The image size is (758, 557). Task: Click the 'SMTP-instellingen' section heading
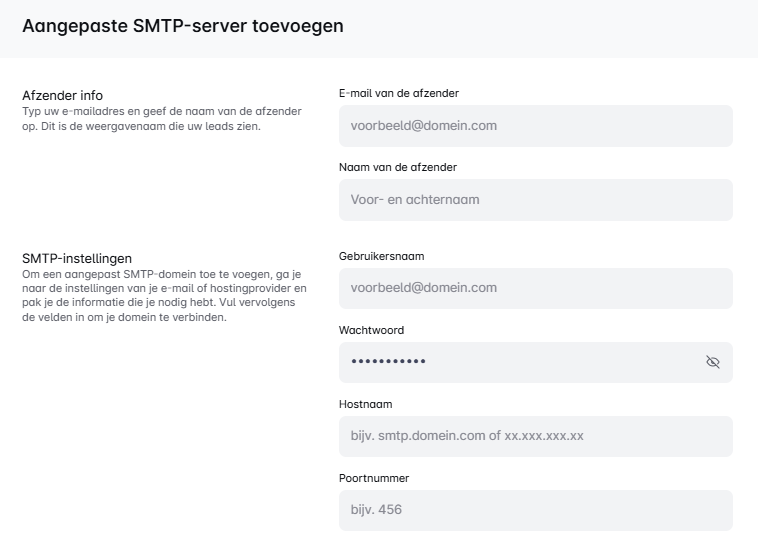click(x=77, y=258)
